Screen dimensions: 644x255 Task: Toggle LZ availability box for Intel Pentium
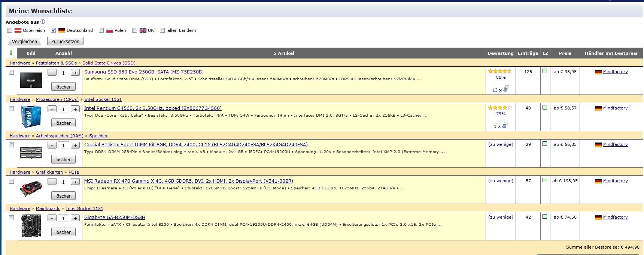pyautogui.click(x=545, y=107)
